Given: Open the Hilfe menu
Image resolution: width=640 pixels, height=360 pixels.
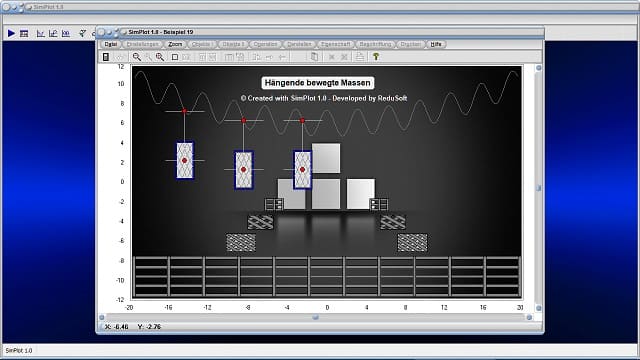Looking at the screenshot, I should [436, 44].
